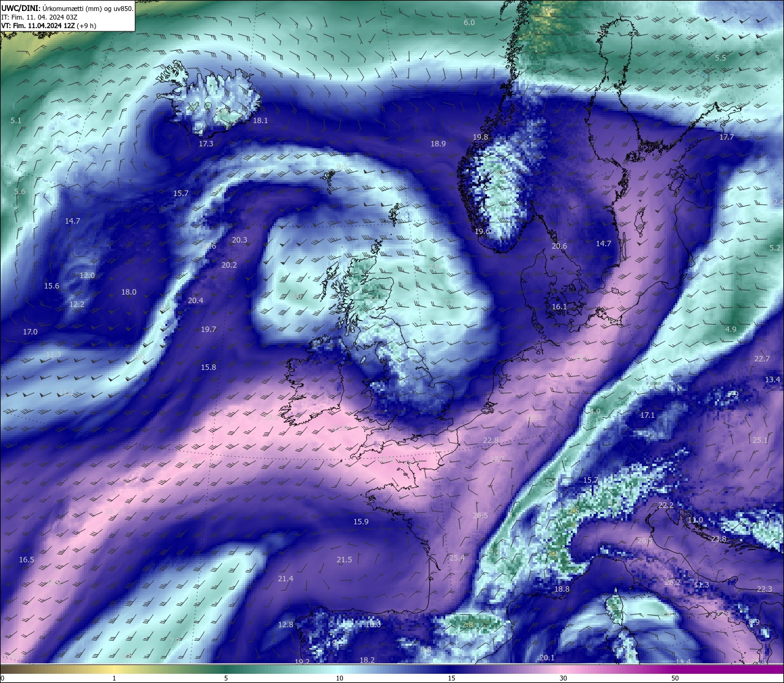Image resolution: width=784 pixels, height=683 pixels.
Task: Click the 21.5 value label
Action: 344,560
